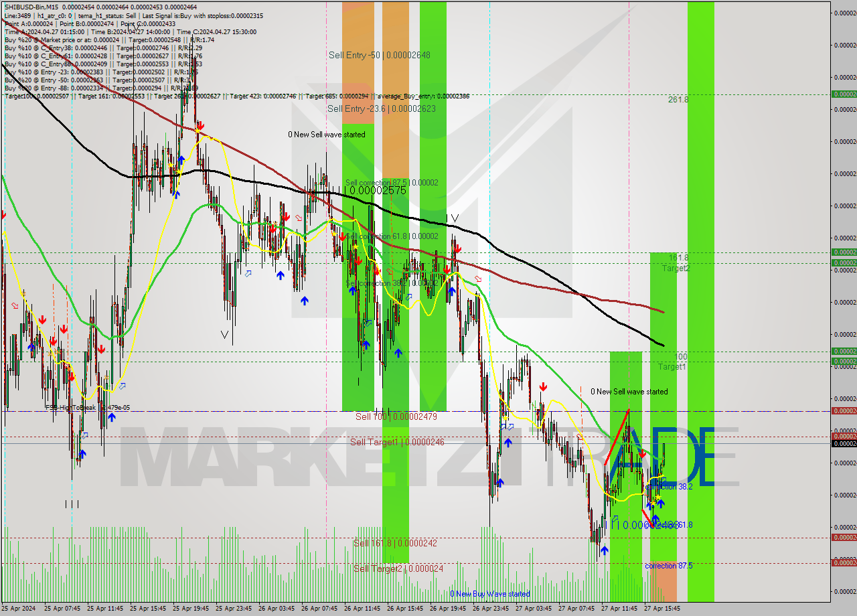
Task: Select the 'Sell 100 | 0.00002479' label
Action: [x=396, y=416]
